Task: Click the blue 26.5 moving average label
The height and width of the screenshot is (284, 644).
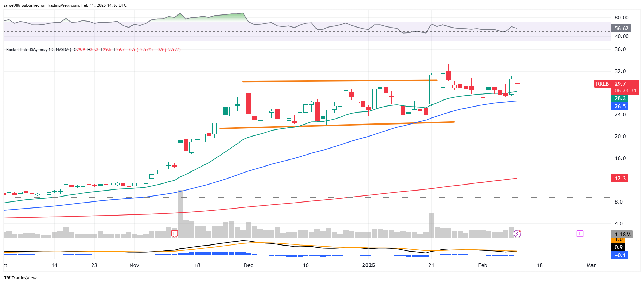Action: click(620, 106)
